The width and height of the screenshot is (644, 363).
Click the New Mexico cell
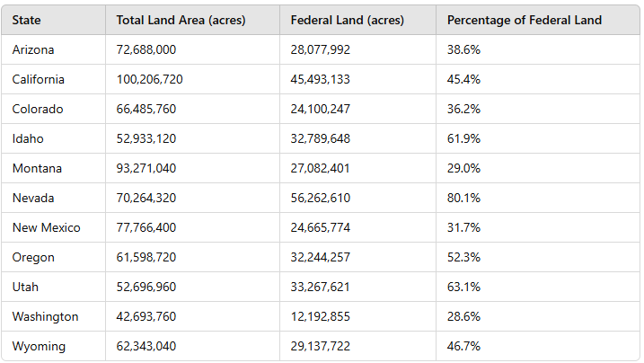pyautogui.click(x=46, y=227)
